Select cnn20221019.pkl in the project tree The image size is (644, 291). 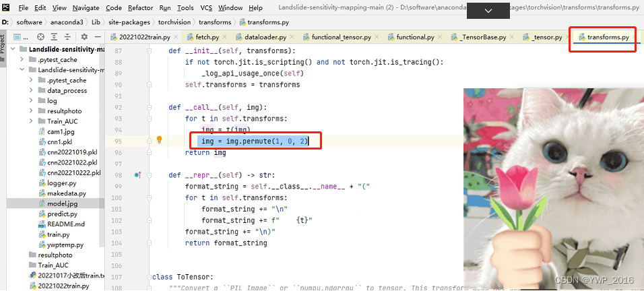pos(68,152)
